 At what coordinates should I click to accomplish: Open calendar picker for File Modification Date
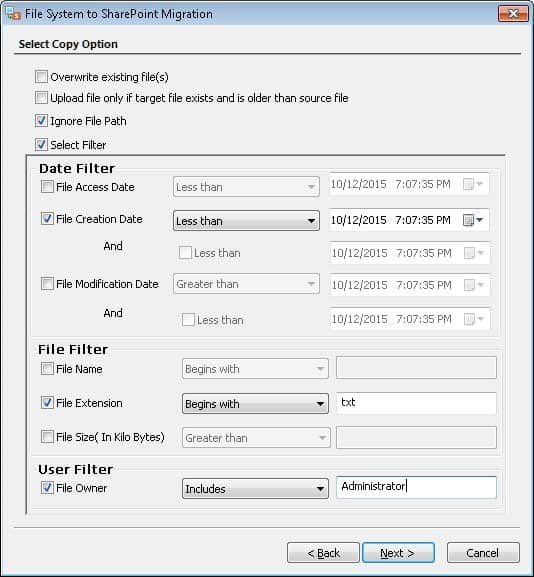[x=474, y=285]
